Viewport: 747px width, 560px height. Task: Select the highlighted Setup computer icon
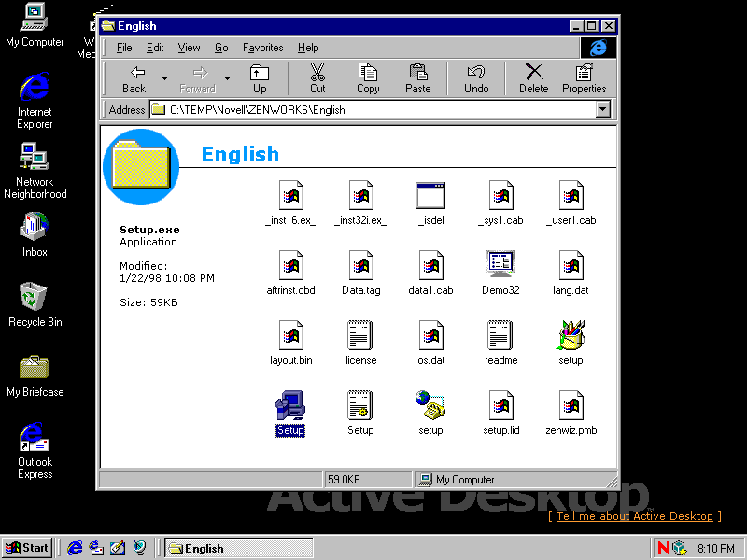(x=290, y=405)
